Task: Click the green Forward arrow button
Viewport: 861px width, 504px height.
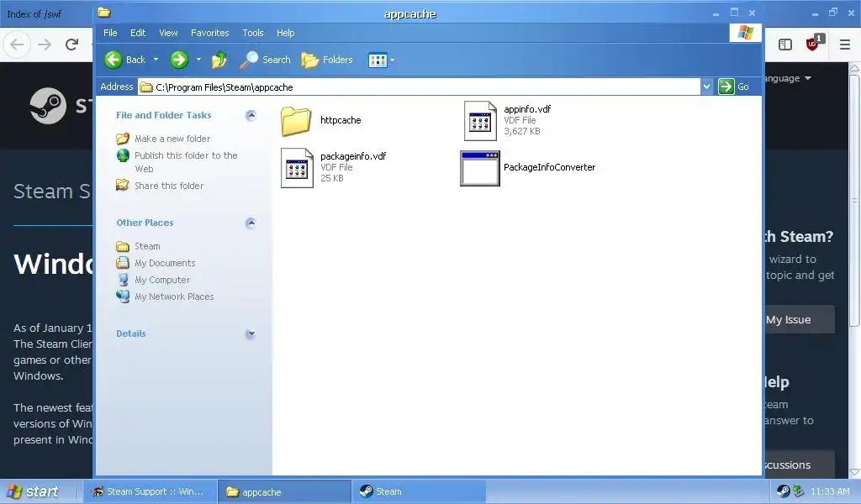Action: tap(178, 60)
